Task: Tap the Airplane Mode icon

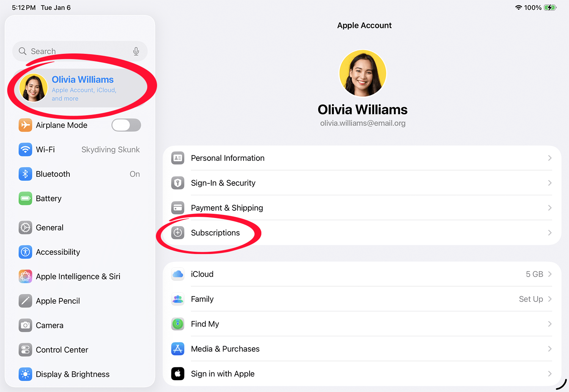Action: (25, 125)
